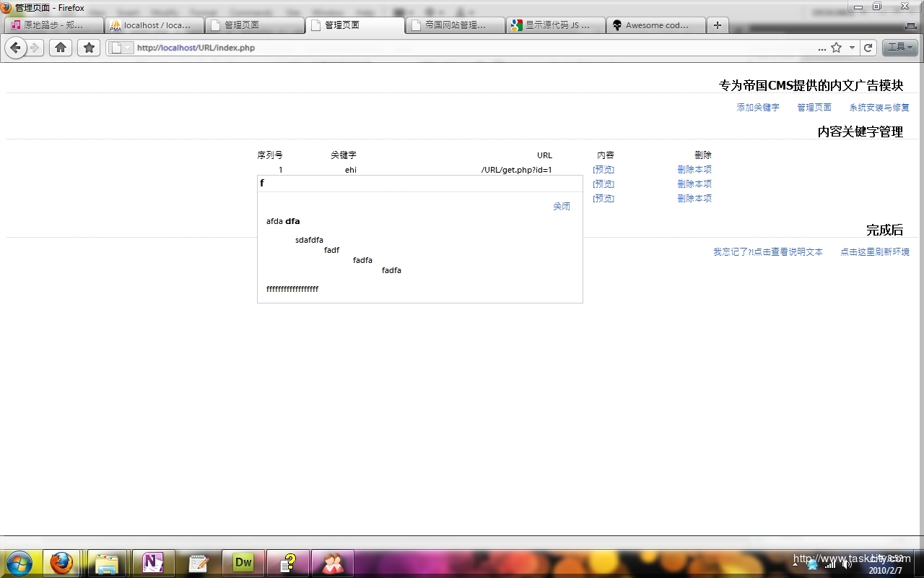The height and width of the screenshot is (578, 924).
Task: Reload the page with refresh icon
Action: [x=868, y=48]
